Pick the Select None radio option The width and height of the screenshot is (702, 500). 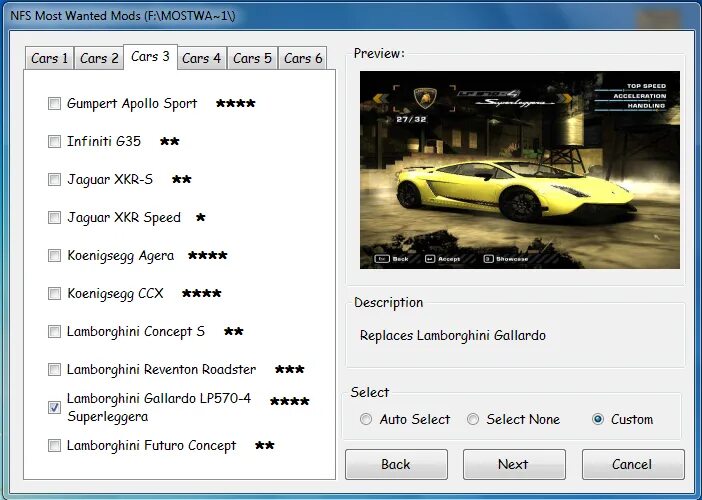473,419
